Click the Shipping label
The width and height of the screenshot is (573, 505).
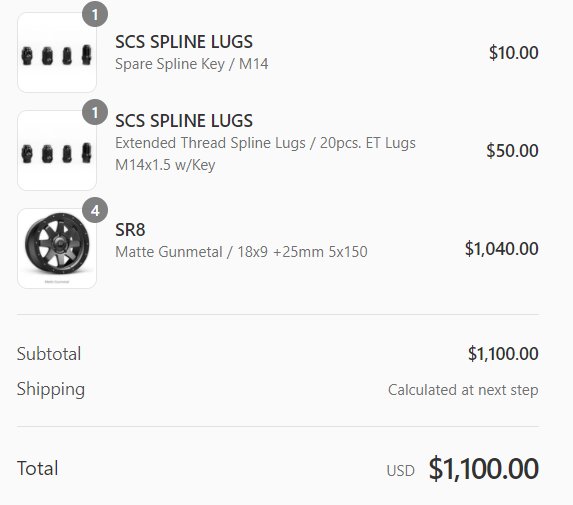tap(51, 389)
